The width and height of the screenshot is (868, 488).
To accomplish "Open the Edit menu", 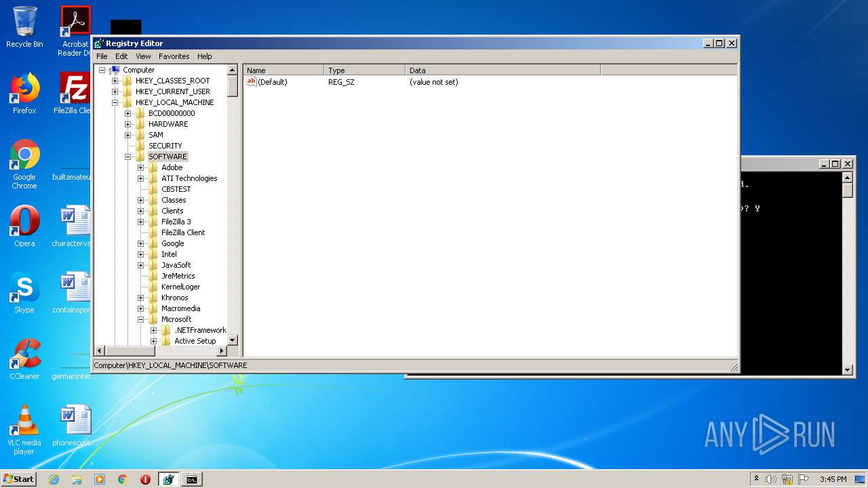I will click(121, 56).
